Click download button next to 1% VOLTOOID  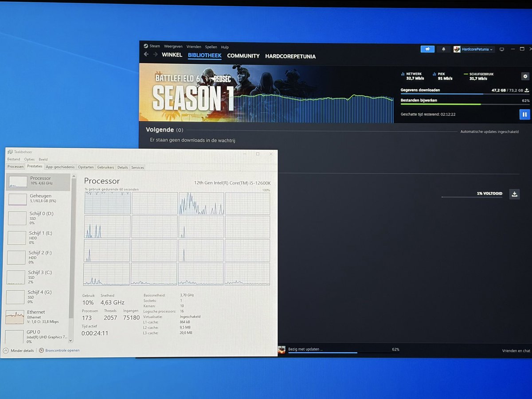tap(514, 194)
